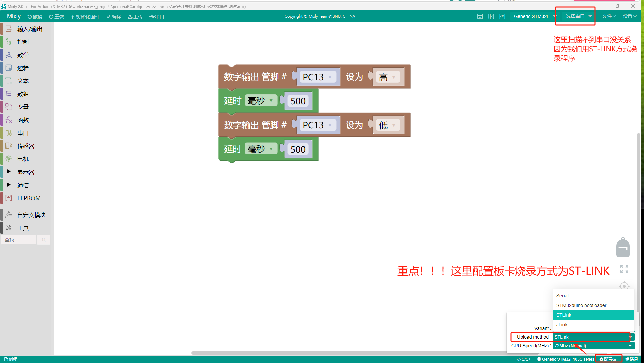The width and height of the screenshot is (644, 363).
Task: Open the serial monitor (串口) toolbar icon
Action: coord(157,17)
